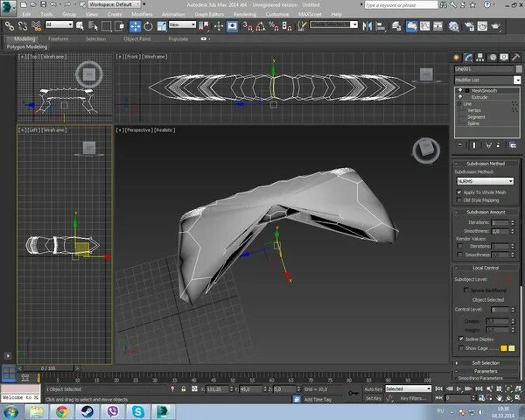Activate the Select Object arrow tool
The height and width of the screenshot is (420, 525).
[80, 26]
